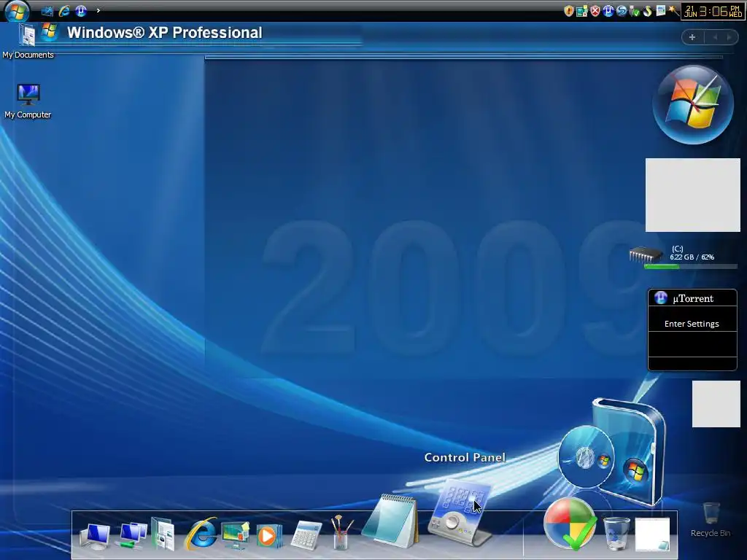Open µTorrent icon in system tray

click(x=608, y=11)
